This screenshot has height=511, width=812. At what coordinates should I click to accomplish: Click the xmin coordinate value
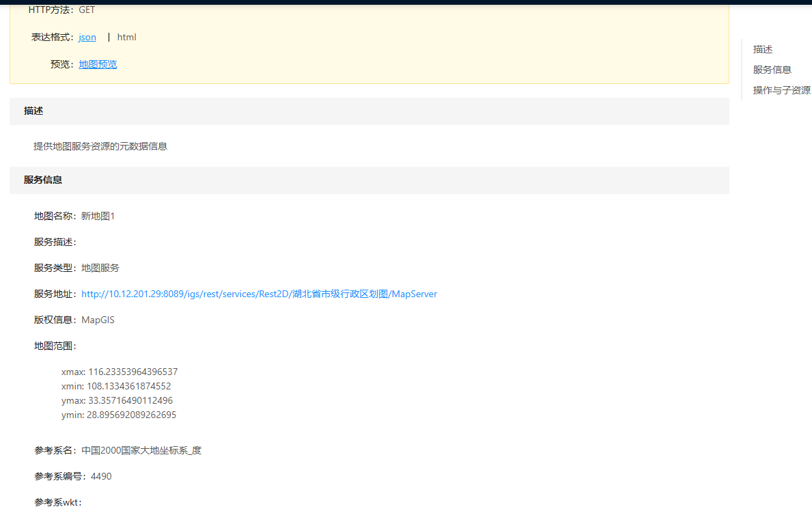[128, 386]
